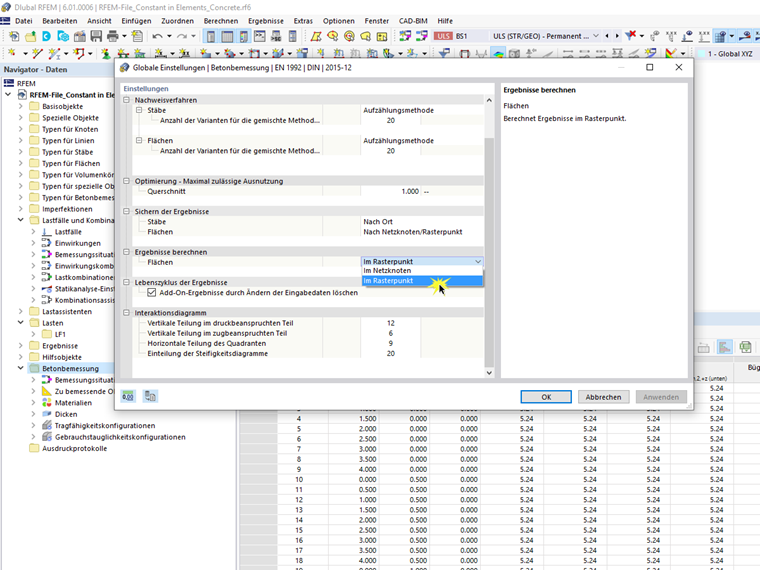Image resolution: width=760 pixels, height=570 pixels.
Task: Click the decimal places icon in dialog
Action: click(128, 396)
